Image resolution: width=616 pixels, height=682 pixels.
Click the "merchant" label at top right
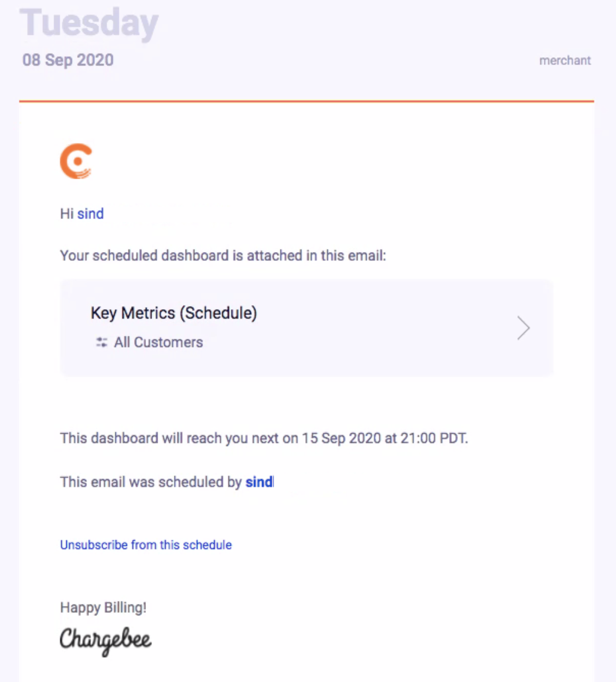click(564, 60)
